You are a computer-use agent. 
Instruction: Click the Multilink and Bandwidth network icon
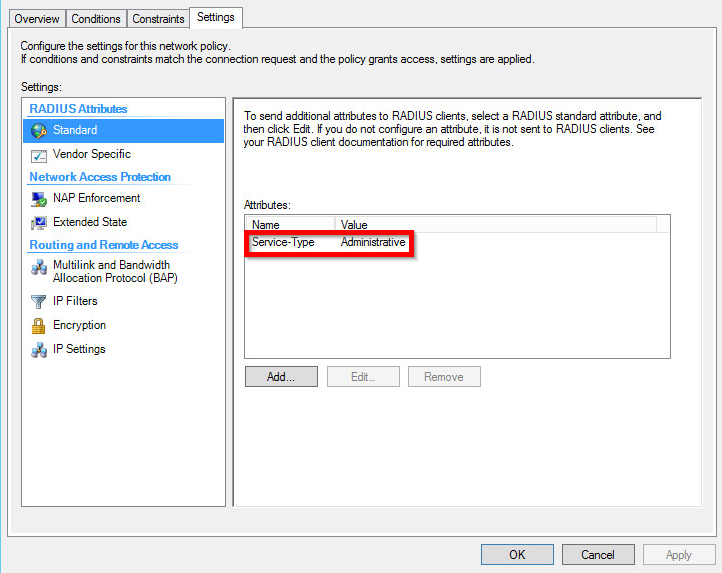(39, 267)
